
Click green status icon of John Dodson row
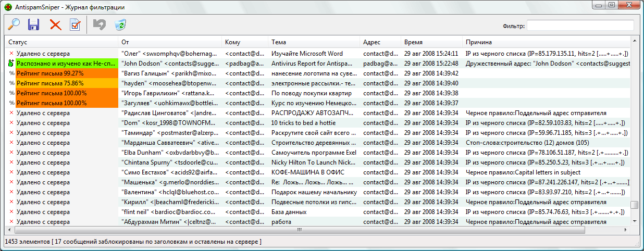coord(11,63)
